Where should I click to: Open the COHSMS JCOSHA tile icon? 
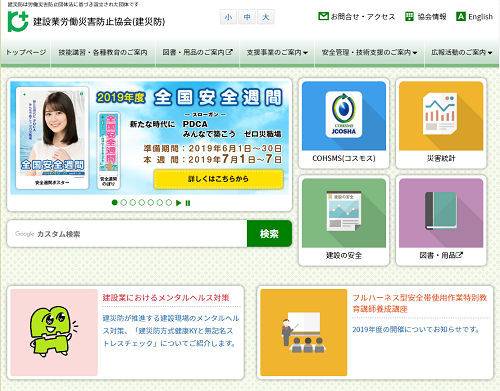pyautogui.click(x=344, y=115)
